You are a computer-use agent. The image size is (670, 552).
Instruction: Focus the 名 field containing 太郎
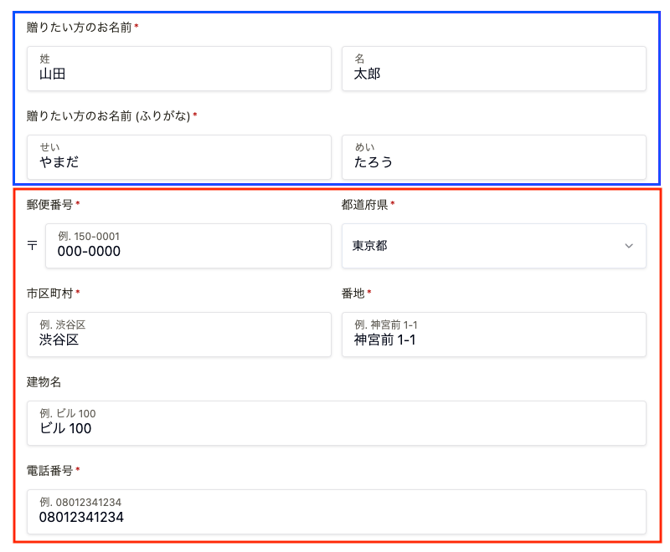pos(493,68)
